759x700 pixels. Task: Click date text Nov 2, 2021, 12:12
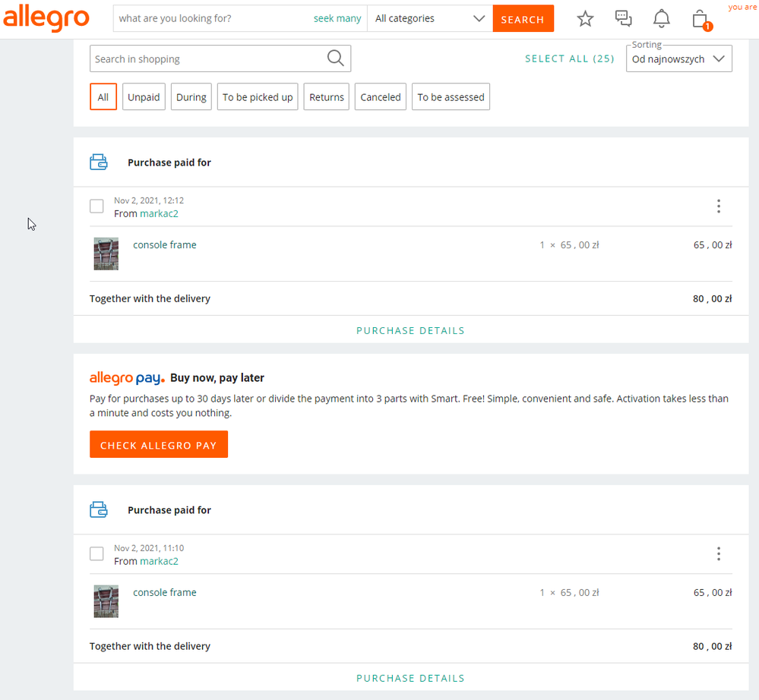[149, 200]
